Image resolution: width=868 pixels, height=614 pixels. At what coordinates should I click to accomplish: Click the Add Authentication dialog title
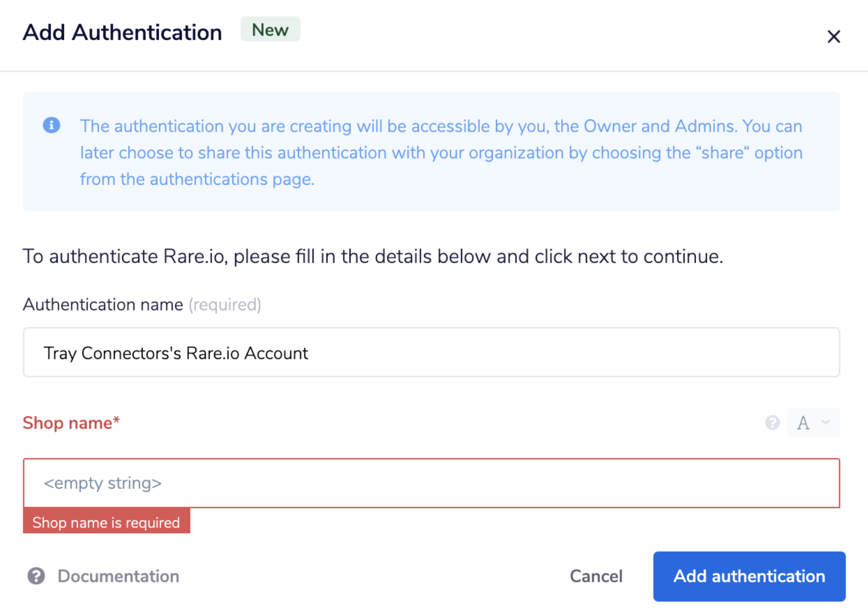click(x=122, y=32)
